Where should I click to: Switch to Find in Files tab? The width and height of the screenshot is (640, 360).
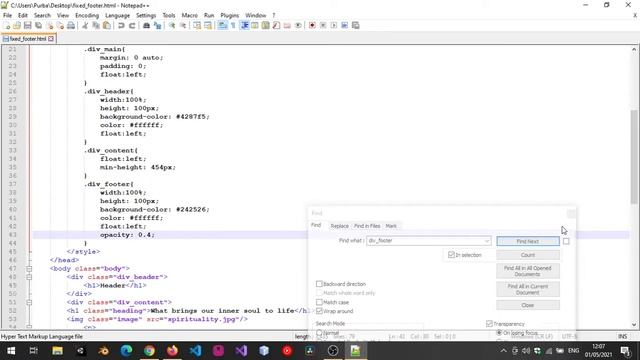[367, 226]
